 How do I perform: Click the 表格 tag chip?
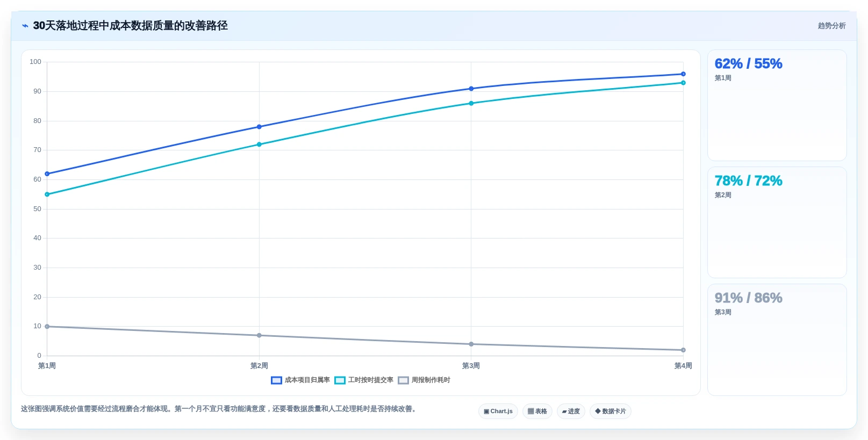click(x=537, y=411)
